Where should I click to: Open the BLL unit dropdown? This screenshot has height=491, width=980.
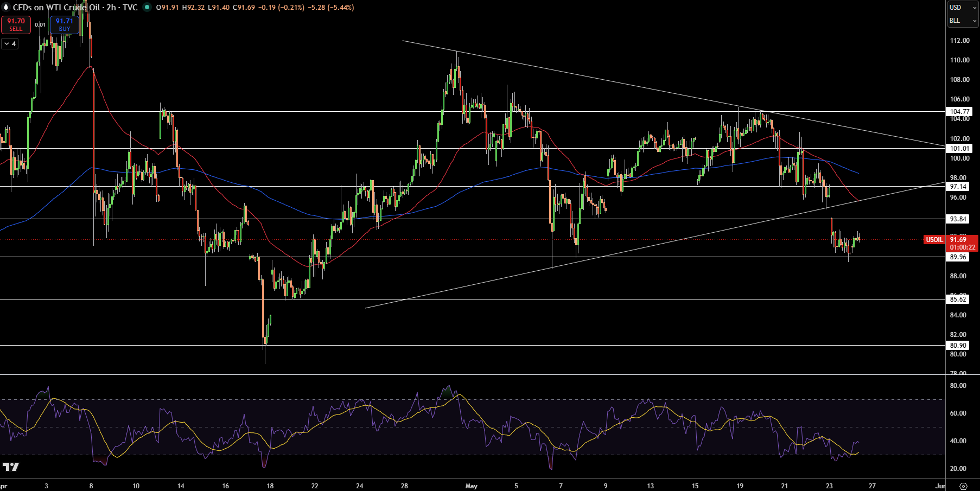963,21
